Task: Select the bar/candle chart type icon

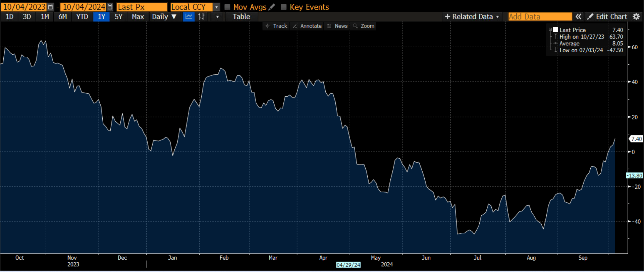Action: point(201,17)
